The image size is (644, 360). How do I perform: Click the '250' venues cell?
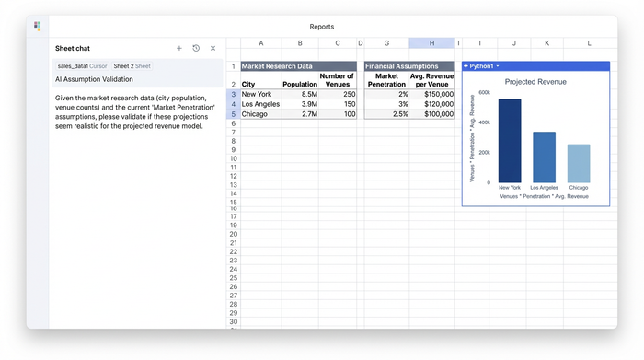(338, 94)
